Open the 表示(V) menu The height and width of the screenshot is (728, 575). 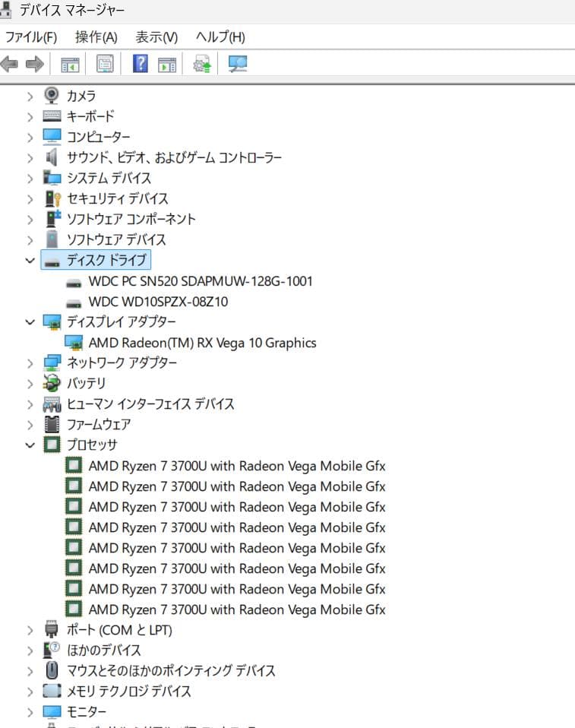pyautogui.click(x=156, y=37)
